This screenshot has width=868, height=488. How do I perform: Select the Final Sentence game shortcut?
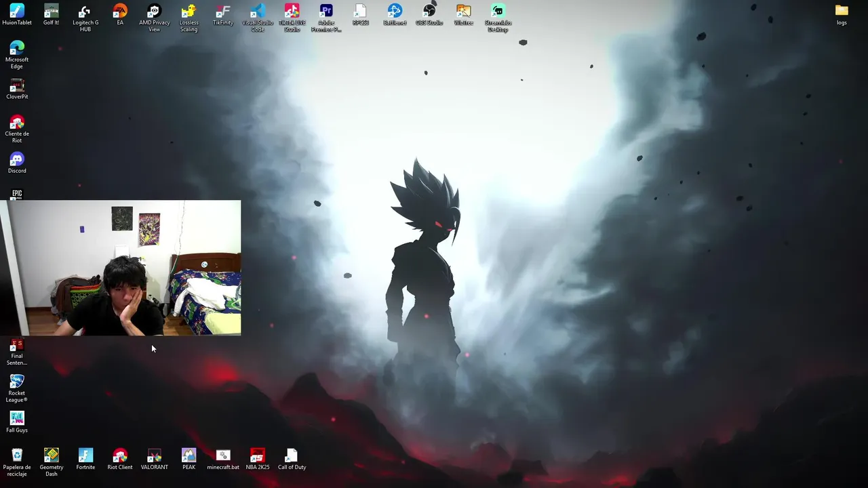[17, 352]
